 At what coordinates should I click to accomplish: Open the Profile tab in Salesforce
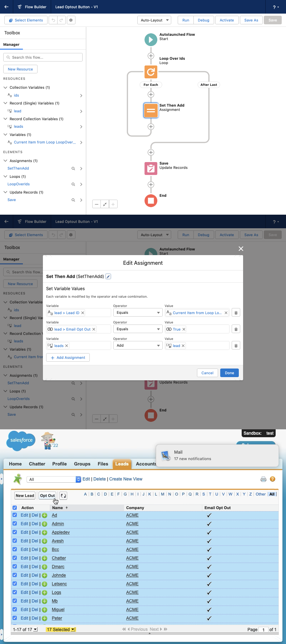(x=59, y=464)
